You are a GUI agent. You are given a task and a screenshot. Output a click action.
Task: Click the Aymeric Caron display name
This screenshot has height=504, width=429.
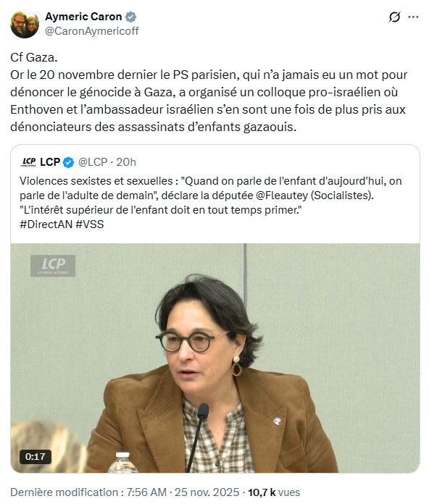tap(83, 17)
